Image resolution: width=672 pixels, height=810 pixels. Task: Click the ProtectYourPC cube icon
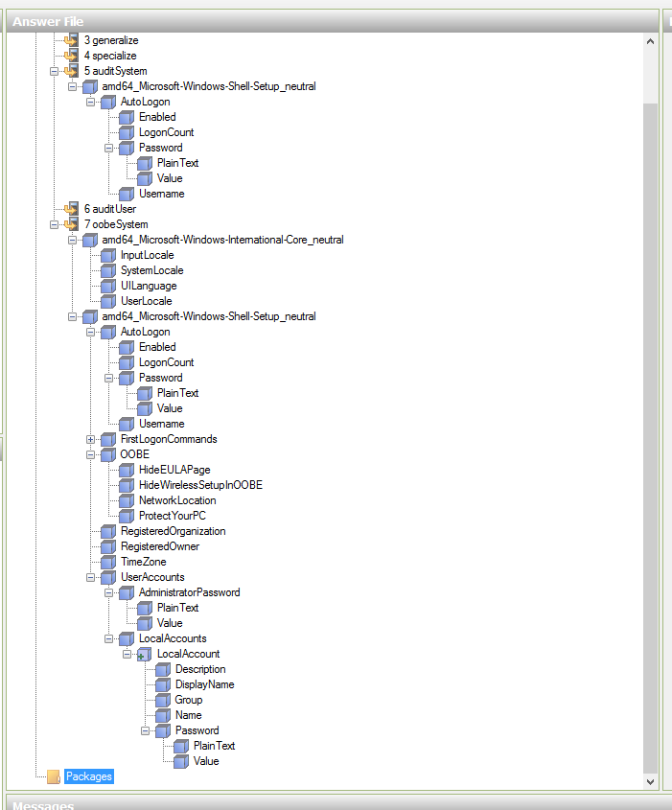127,516
